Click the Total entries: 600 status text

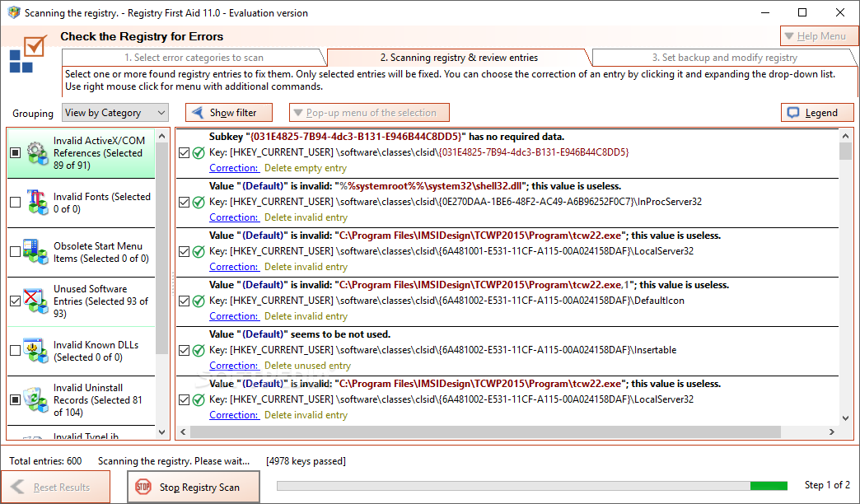tap(45, 461)
